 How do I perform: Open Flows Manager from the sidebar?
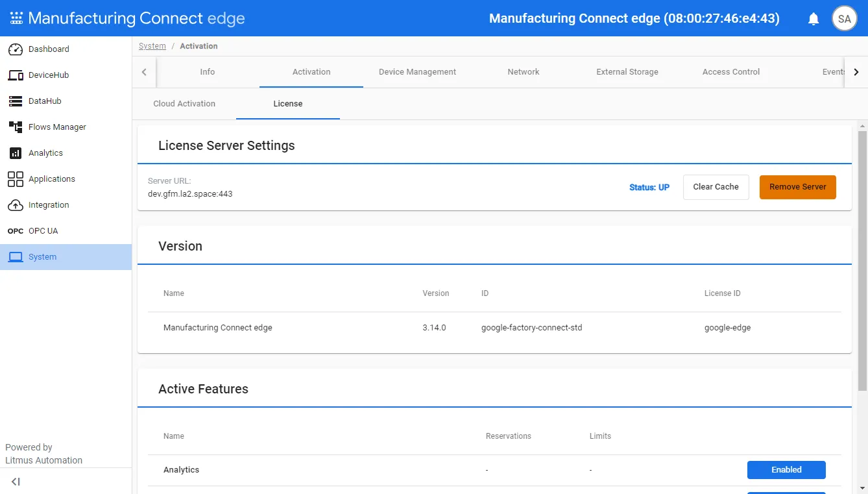click(66, 127)
